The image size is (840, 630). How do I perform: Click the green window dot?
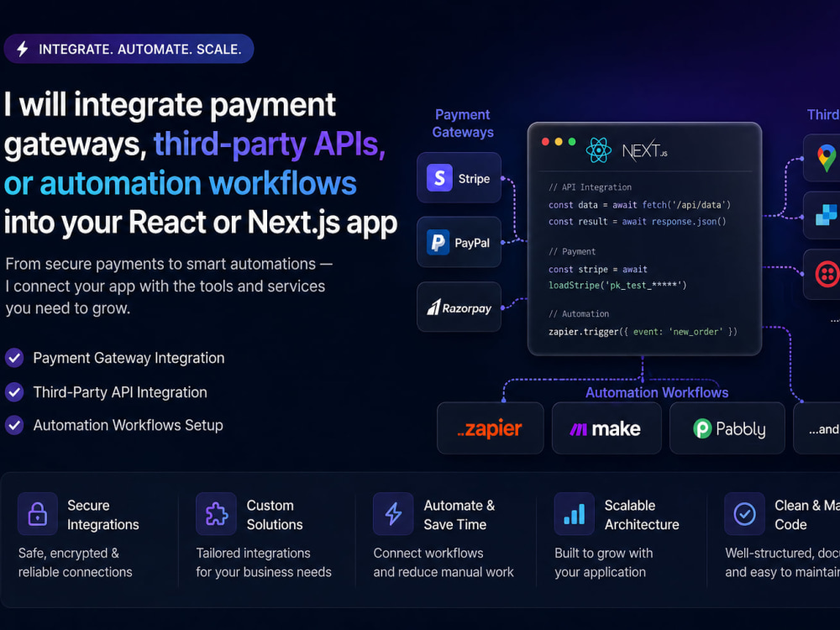point(572,141)
